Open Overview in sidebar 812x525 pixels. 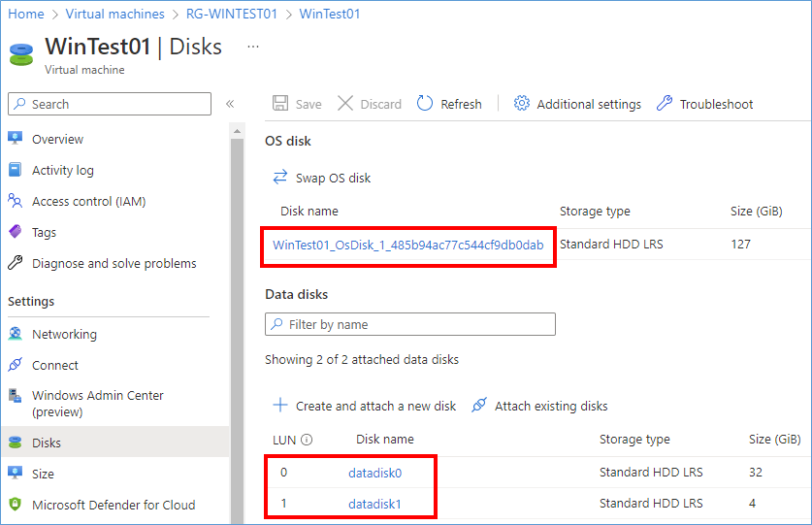(x=57, y=140)
